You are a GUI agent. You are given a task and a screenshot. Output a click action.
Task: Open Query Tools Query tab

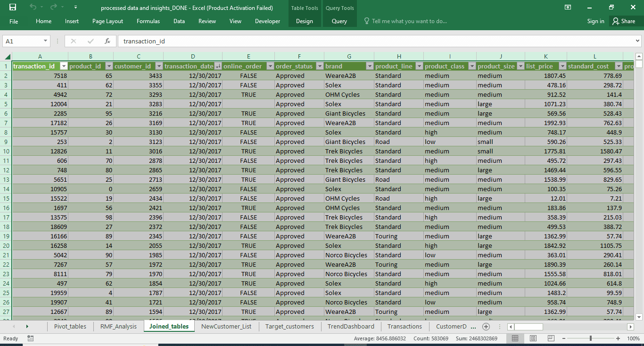(x=339, y=21)
